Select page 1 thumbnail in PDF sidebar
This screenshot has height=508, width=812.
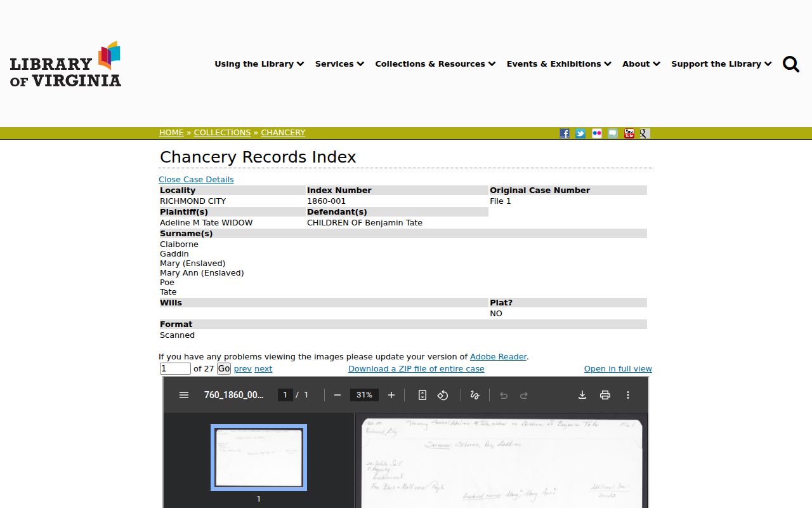(259, 458)
